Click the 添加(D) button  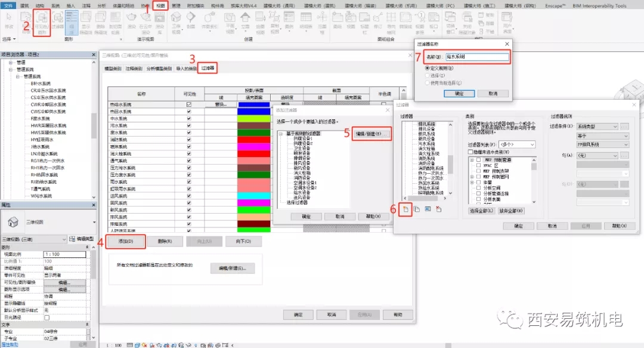tap(126, 242)
